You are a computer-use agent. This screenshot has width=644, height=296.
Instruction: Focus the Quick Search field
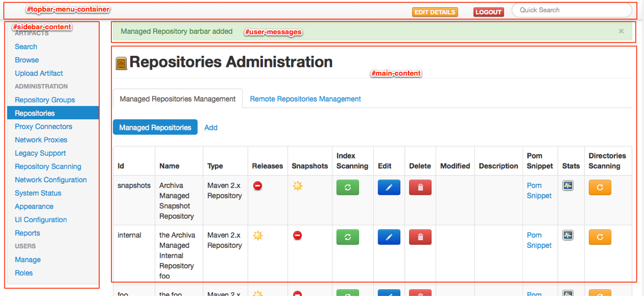(571, 10)
